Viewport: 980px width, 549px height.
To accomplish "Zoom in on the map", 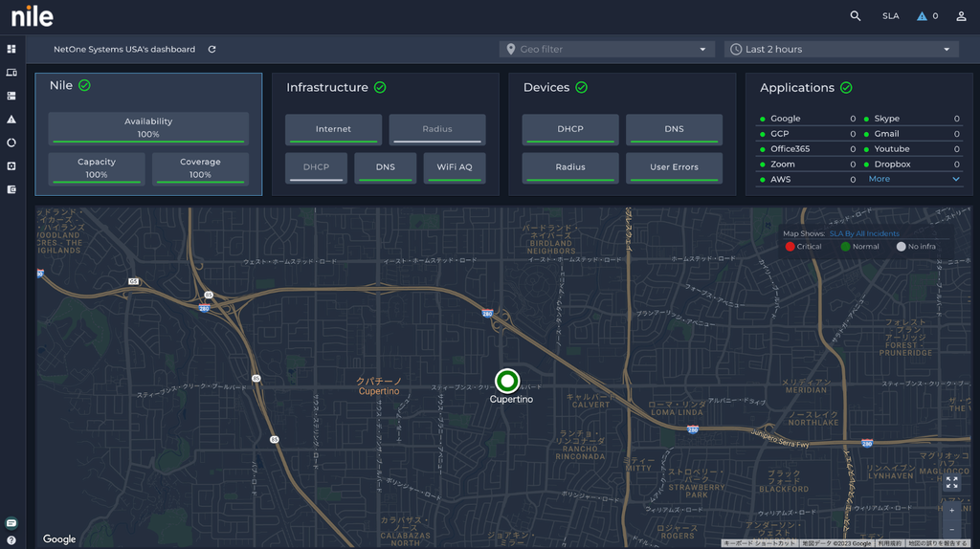I will (x=951, y=511).
